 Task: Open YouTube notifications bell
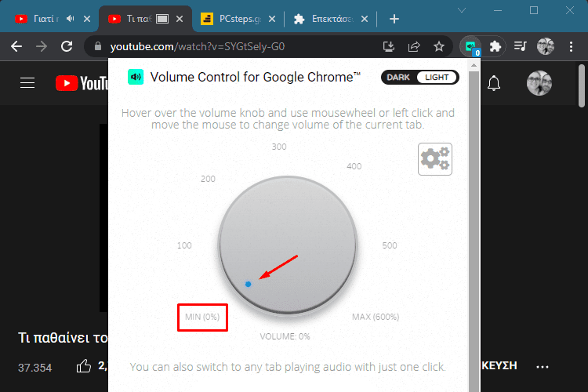494,83
